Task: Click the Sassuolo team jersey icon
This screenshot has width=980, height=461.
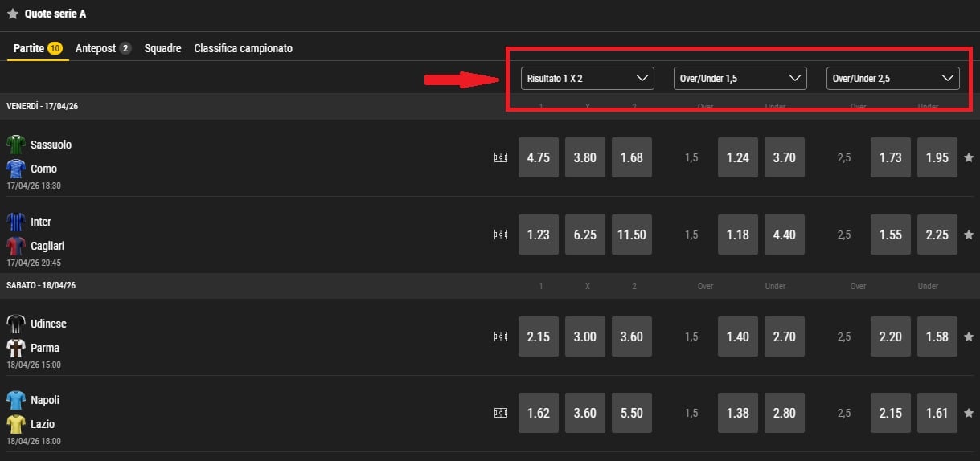Action: pos(16,145)
